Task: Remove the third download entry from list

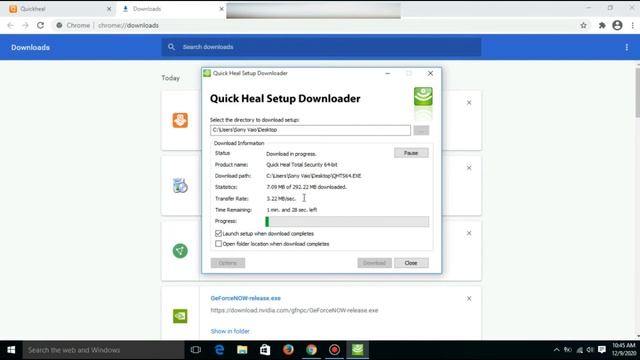Action: click(469, 233)
